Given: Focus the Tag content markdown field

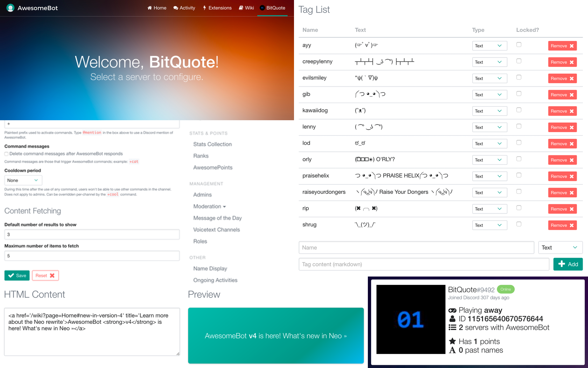Looking at the screenshot, I should 424,264.
